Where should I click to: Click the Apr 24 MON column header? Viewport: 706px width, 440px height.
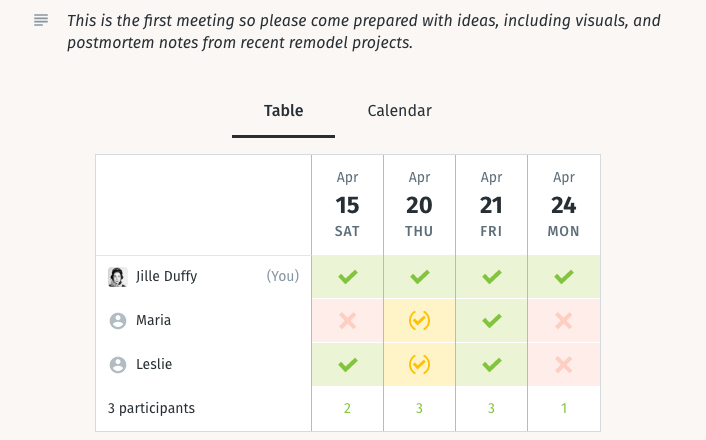pos(564,205)
